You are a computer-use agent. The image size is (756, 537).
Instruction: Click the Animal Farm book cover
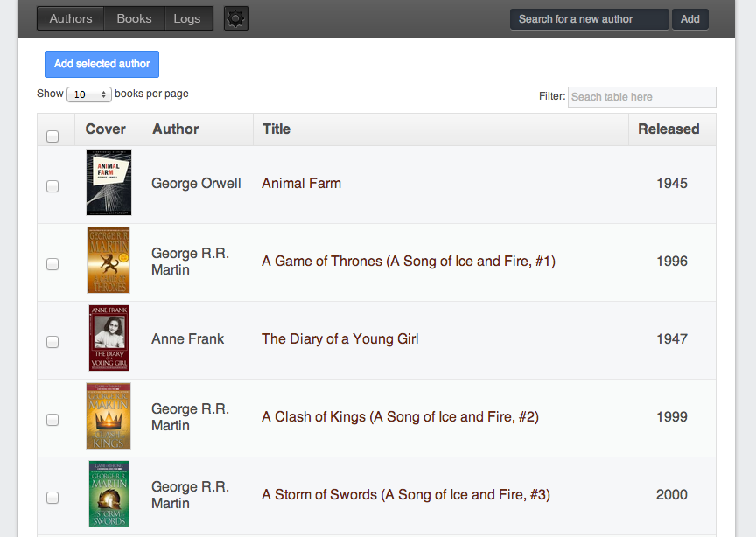point(108,183)
